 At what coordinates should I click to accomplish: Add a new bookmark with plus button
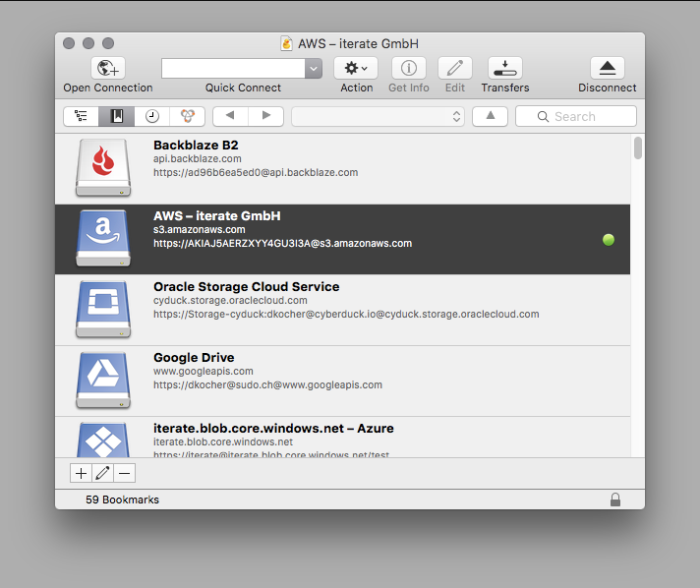[x=81, y=473]
